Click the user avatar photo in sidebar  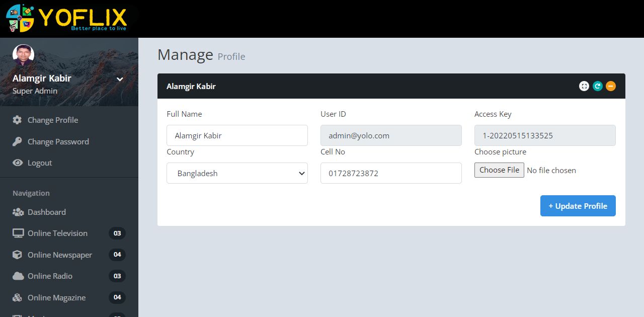tap(23, 55)
